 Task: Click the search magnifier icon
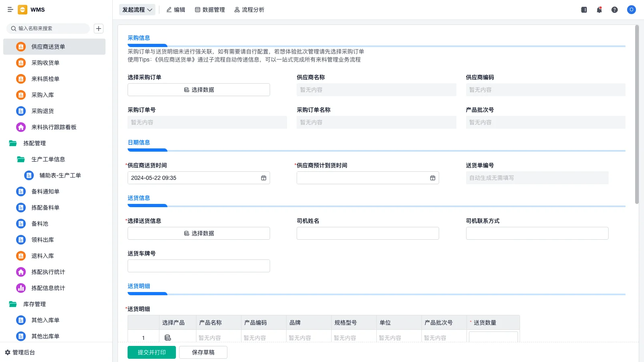14,29
